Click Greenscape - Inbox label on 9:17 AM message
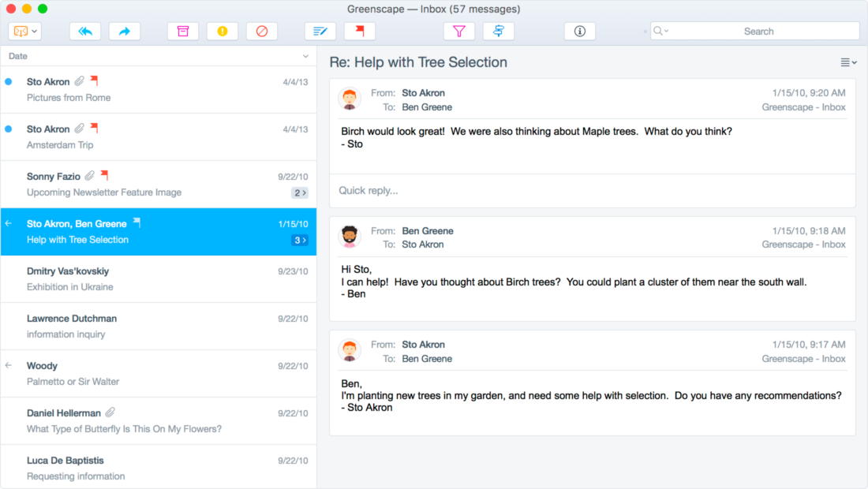 point(803,359)
